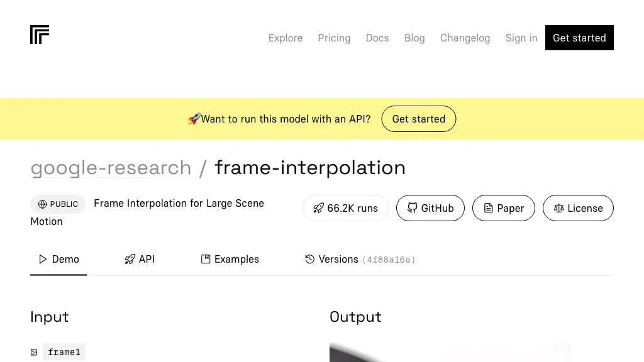Screen dimensions: 644x362
Task: Click the PUBLIC globe badge
Action: click(x=58, y=204)
